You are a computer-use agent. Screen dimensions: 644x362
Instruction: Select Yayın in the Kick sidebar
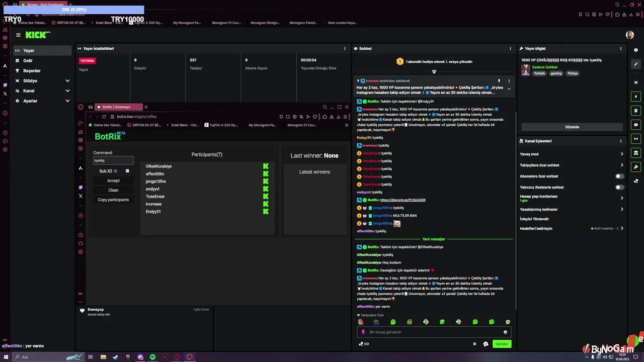pyautogui.click(x=43, y=51)
